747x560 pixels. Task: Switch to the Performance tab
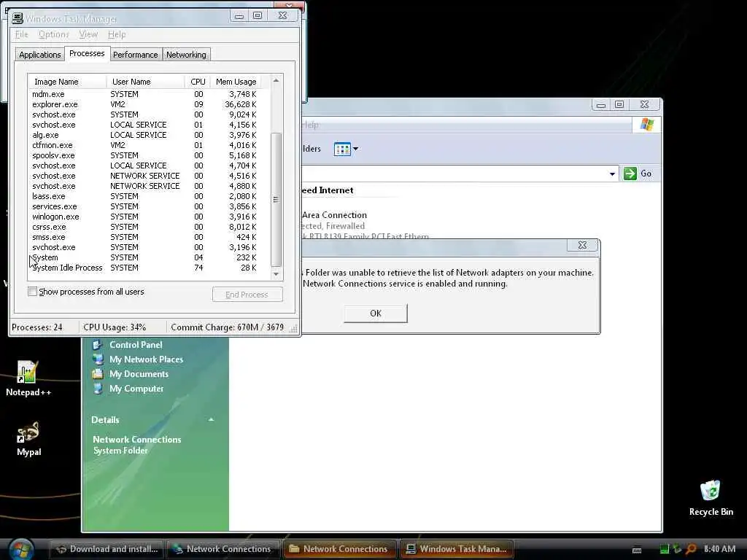coord(135,55)
